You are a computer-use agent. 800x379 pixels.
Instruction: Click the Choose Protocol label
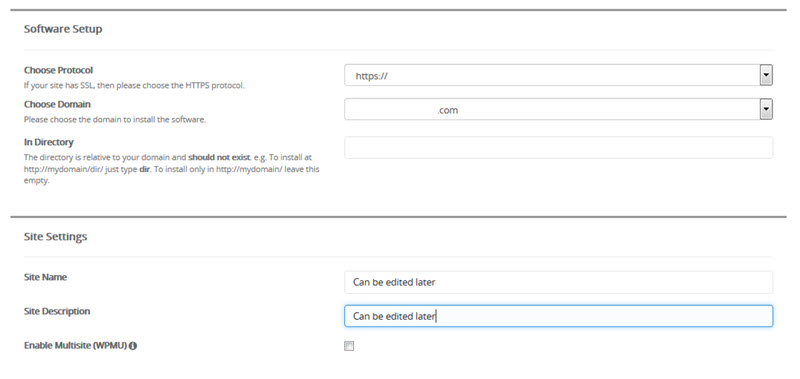tap(58, 70)
